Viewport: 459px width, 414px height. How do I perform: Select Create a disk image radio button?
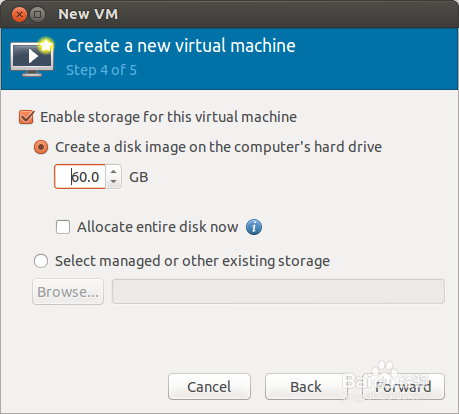pyautogui.click(x=41, y=147)
